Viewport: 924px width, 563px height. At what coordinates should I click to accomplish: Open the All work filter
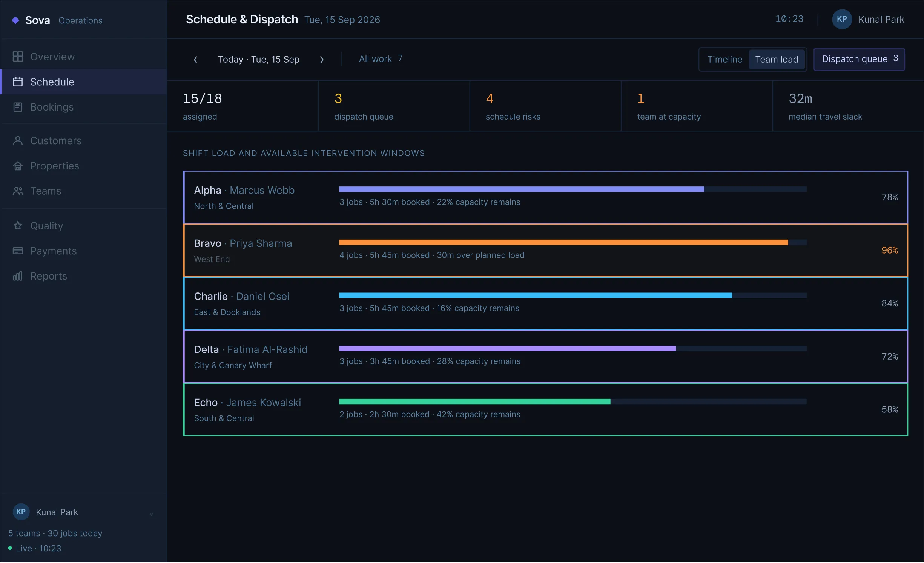pos(380,59)
